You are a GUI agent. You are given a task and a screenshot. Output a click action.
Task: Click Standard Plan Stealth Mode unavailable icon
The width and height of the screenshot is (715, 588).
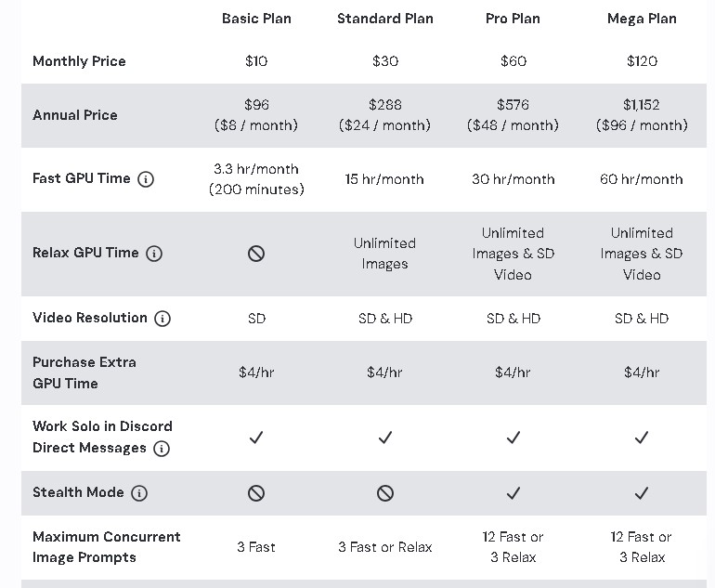coord(385,493)
